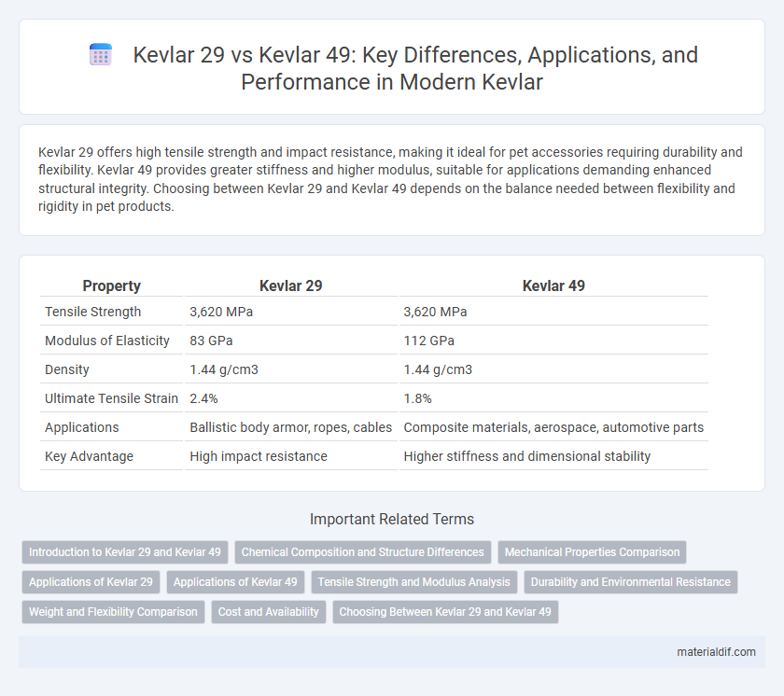Open 'Durability and Environmental Resistance' tag
Screen dimensions: 784x696
pos(631,582)
